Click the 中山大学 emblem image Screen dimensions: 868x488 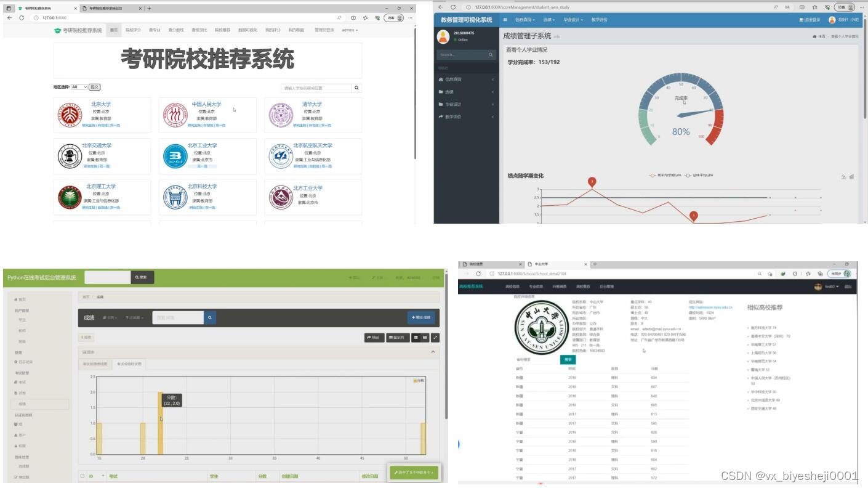542,328
